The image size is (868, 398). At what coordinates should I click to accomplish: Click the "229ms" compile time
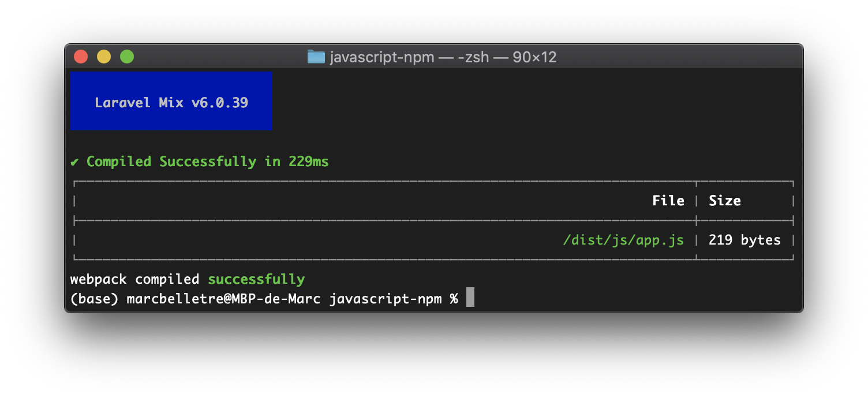[x=309, y=162]
